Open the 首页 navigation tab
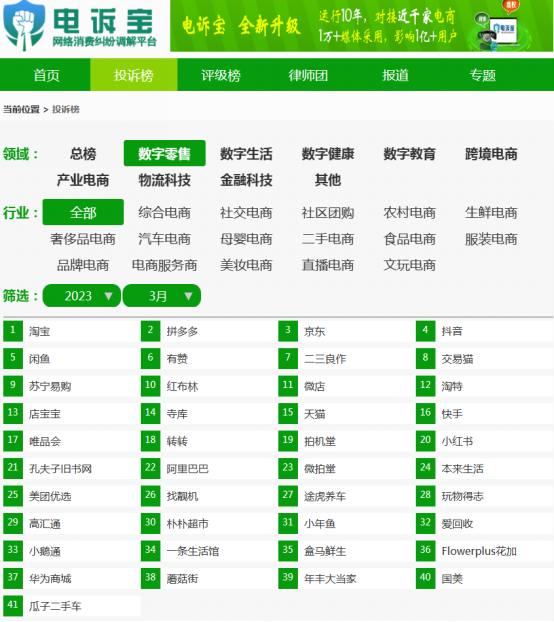 (46, 75)
